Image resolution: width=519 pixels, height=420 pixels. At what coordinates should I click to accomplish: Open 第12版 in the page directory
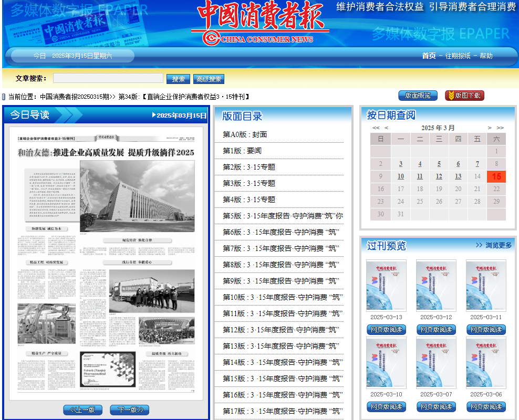[282, 330]
